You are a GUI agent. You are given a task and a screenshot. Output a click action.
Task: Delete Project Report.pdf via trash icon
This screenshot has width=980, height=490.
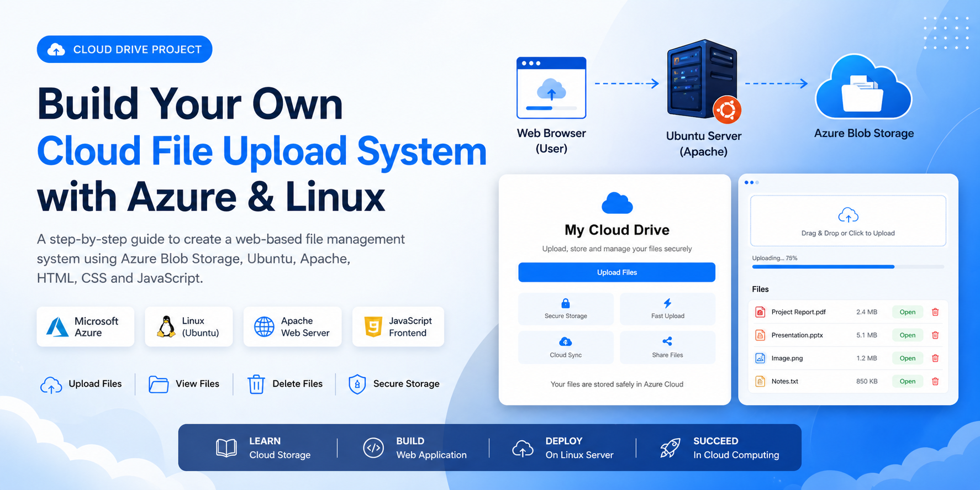(x=935, y=312)
